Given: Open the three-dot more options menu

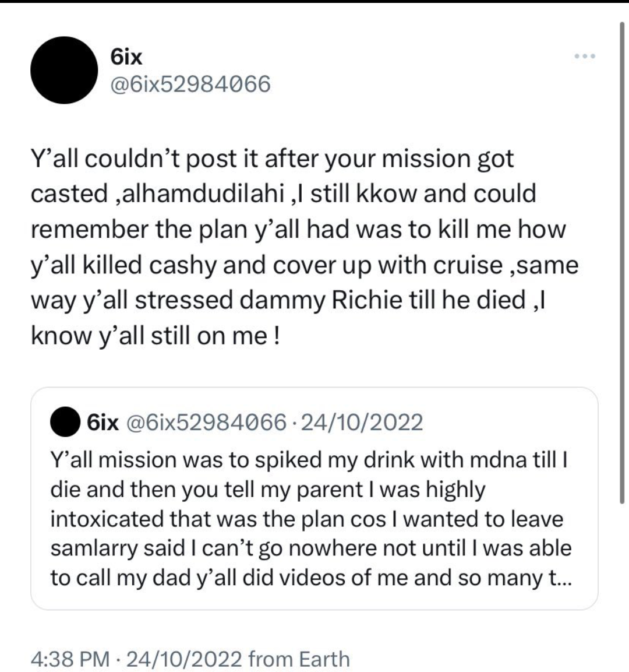Looking at the screenshot, I should (x=584, y=57).
